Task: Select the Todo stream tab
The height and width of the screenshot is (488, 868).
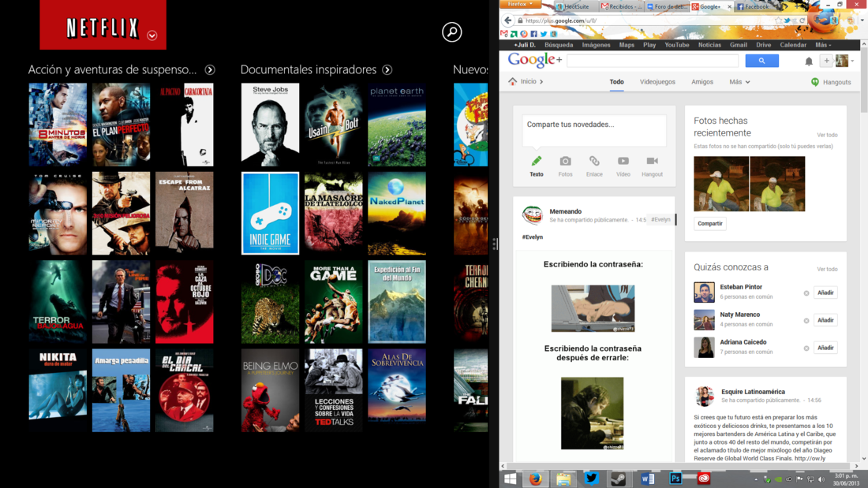Action: coord(617,82)
